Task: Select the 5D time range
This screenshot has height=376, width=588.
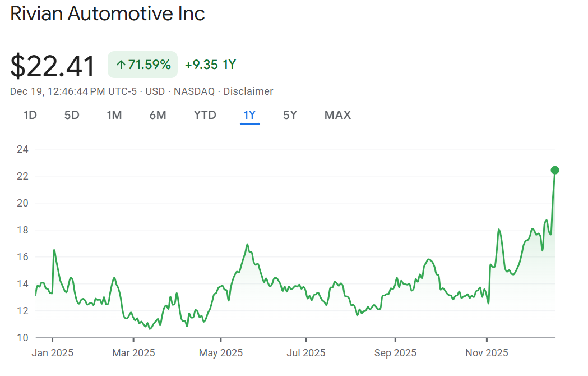Action: click(71, 115)
